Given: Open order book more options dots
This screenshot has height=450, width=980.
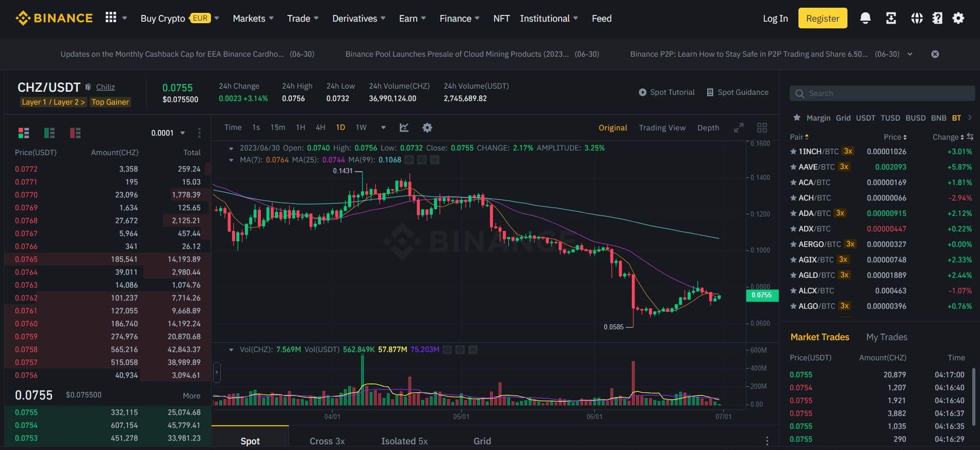Looking at the screenshot, I should tap(199, 133).
